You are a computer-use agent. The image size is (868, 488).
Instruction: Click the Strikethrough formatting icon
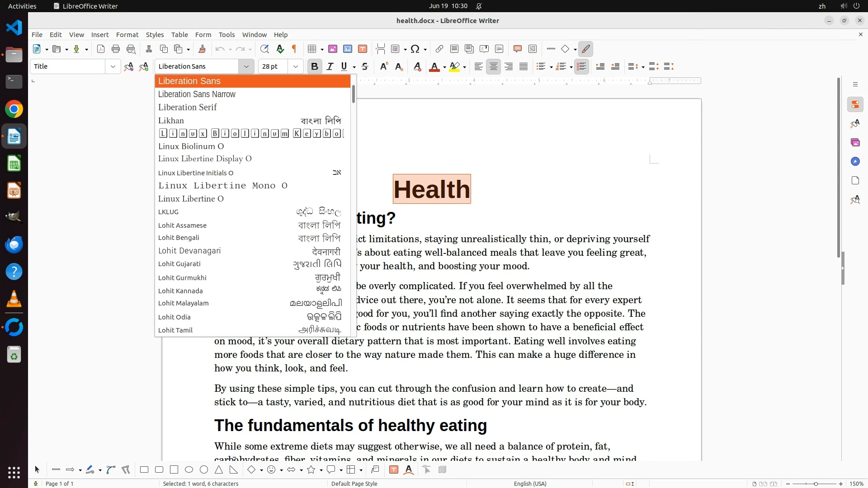tap(365, 67)
